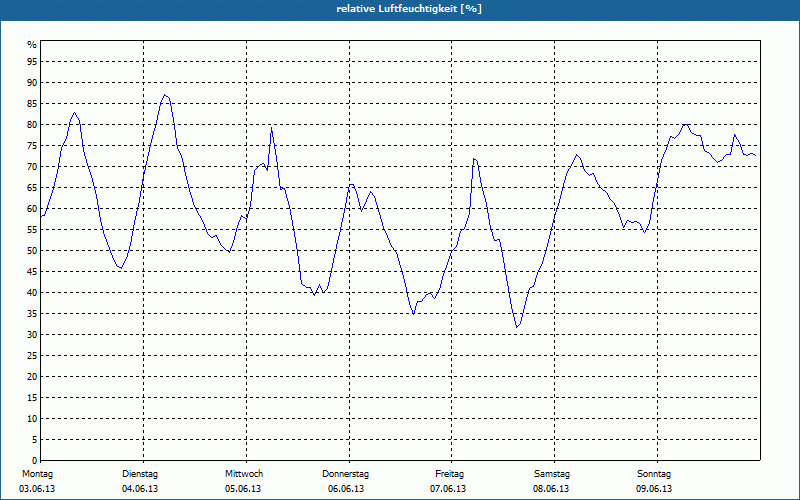Click the date label 09.06.13
This screenshot has height=500, width=800.
pos(654,489)
